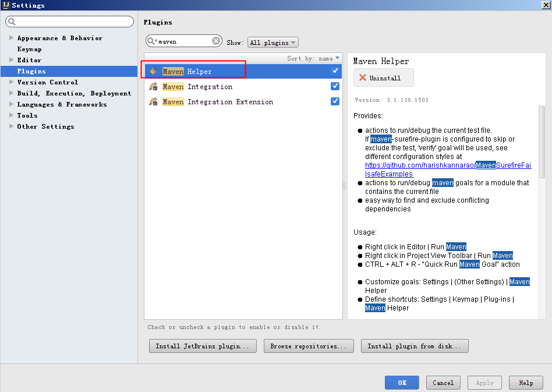The height and width of the screenshot is (392, 552).
Task: Select Languages & Frameworks category
Action: coord(62,104)
